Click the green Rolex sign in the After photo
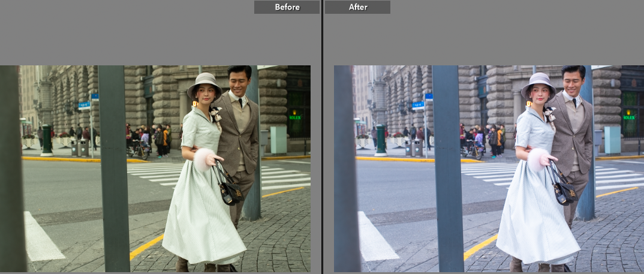This screenshot has width=644, height=274. tap(628, 114)
